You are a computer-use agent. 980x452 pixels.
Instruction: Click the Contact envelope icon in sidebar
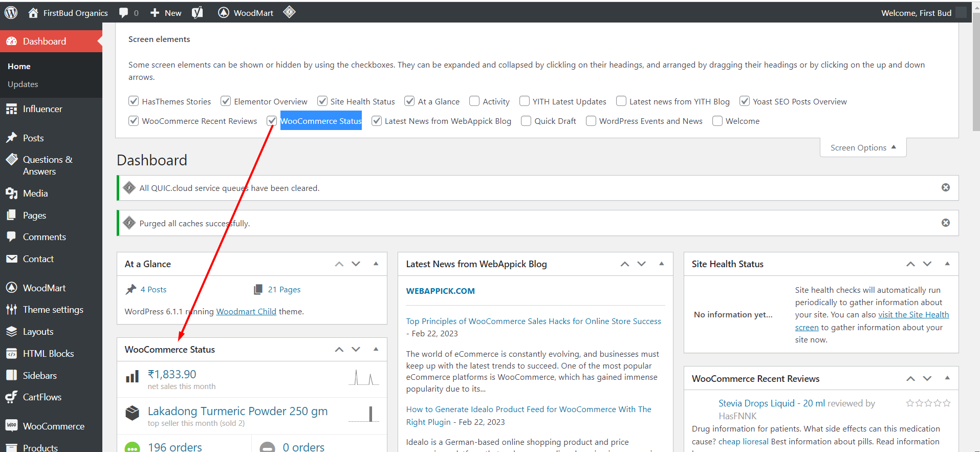click(x=12, y=259)
